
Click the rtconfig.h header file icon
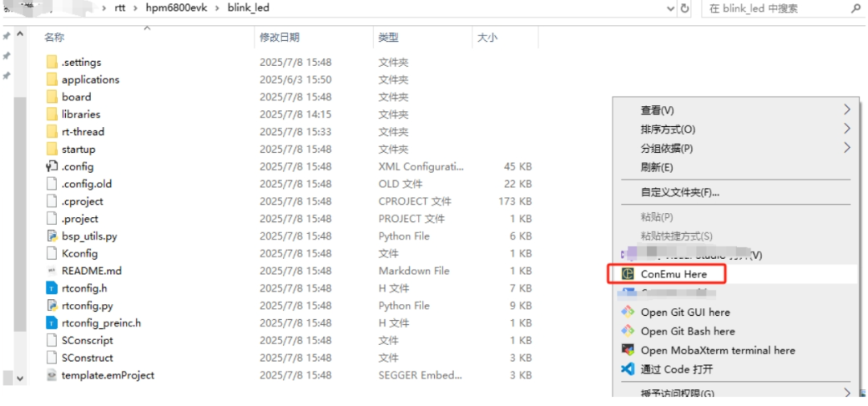[51, 288]
